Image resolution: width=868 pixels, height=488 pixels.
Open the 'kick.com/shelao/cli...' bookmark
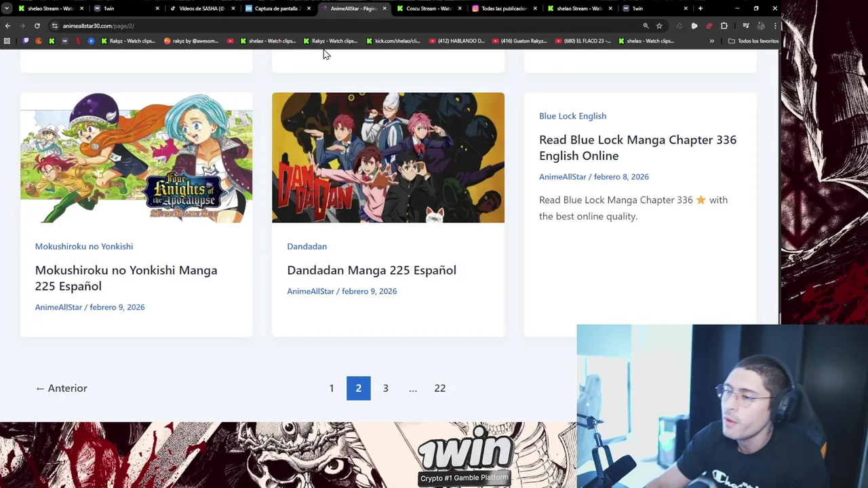pos(393,41)
